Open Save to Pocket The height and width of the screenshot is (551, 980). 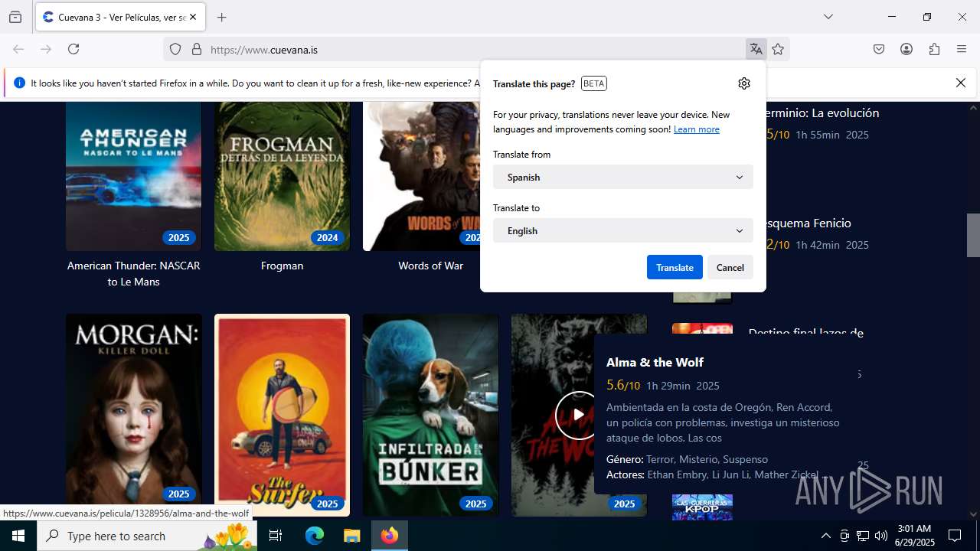pyautogui.click(x=879, y=49)
